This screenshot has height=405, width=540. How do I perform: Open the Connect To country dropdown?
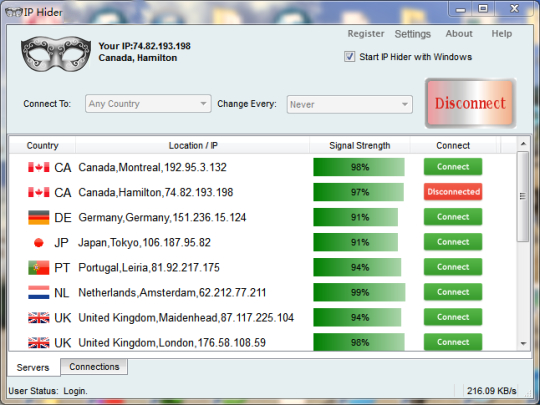pyautogui.click(x=148, y=104)
